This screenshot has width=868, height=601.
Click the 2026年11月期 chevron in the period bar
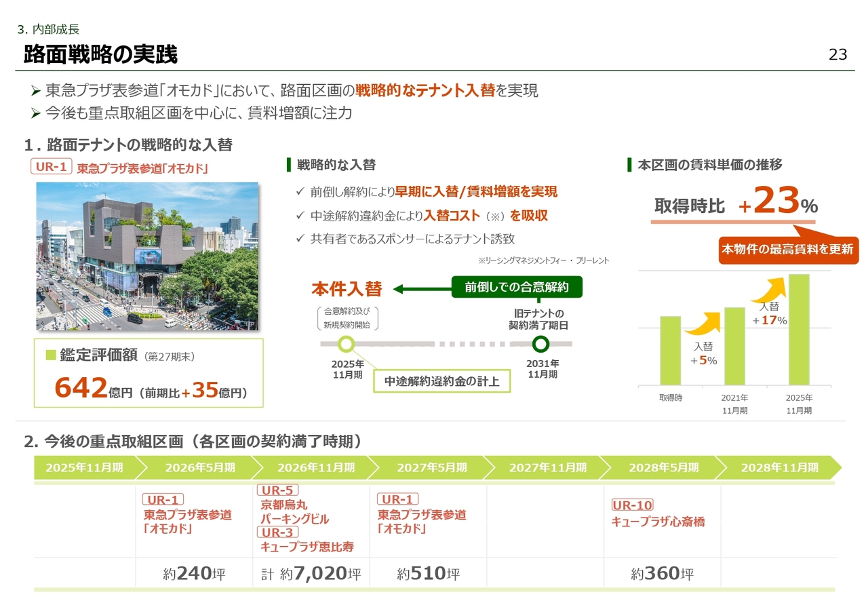pyautogui.click(x=316, y=467)
